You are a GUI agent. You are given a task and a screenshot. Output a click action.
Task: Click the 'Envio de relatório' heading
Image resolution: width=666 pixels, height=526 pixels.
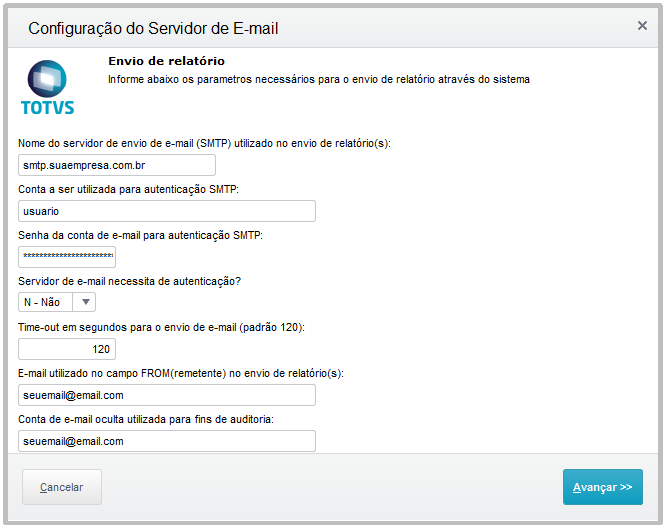click(166, 62)
